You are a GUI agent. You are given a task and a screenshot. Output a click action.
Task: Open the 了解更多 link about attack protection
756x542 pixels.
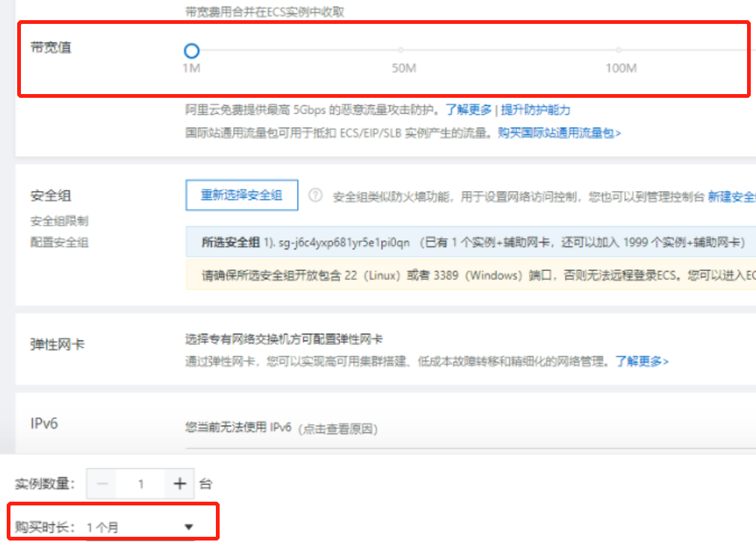468,110
